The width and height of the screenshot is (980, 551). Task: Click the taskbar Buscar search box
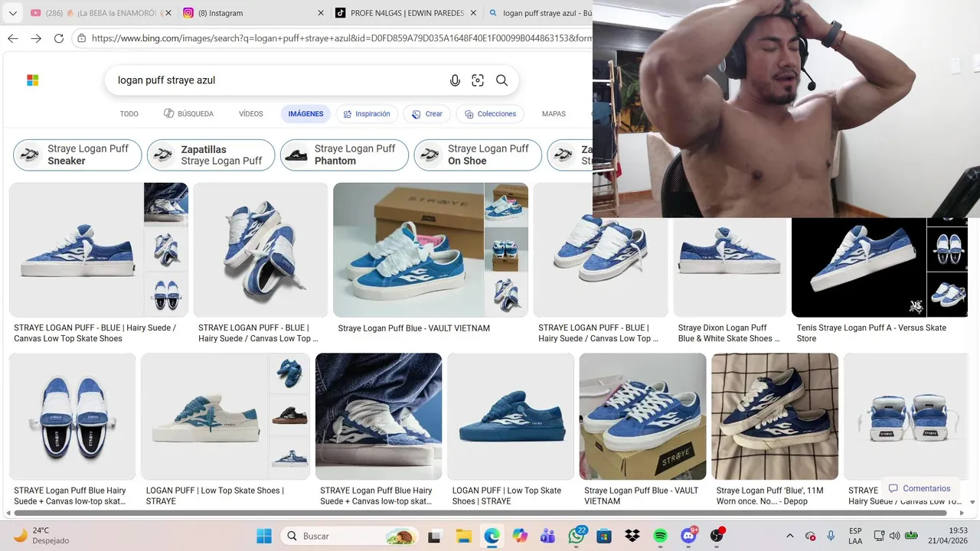349,536
